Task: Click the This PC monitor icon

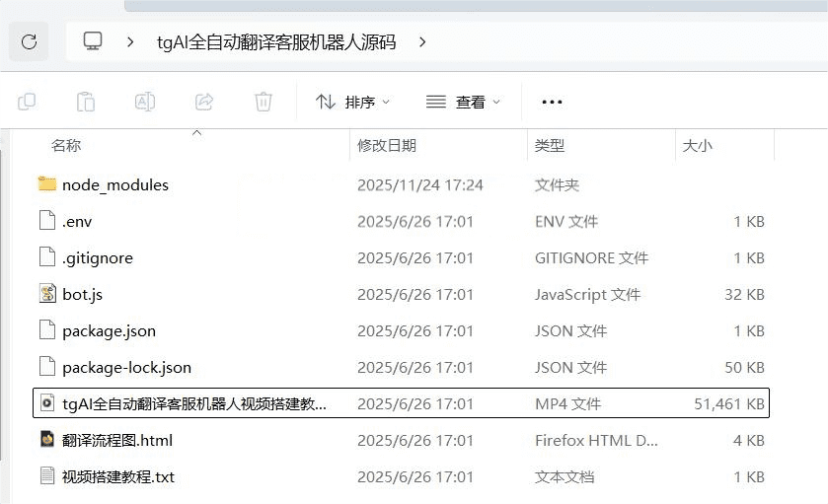Action: [x=93, y=41]
